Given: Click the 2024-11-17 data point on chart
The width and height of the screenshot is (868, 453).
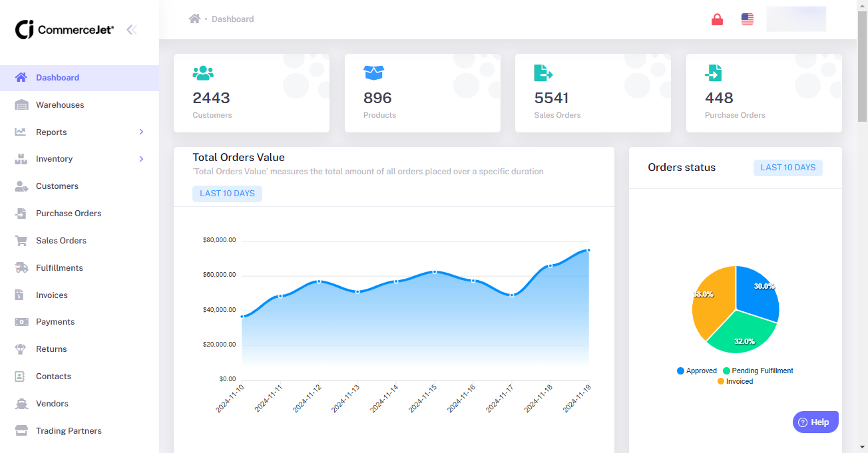Looking at the screenshot, I should pyautogui.click(x=511, y=295).
